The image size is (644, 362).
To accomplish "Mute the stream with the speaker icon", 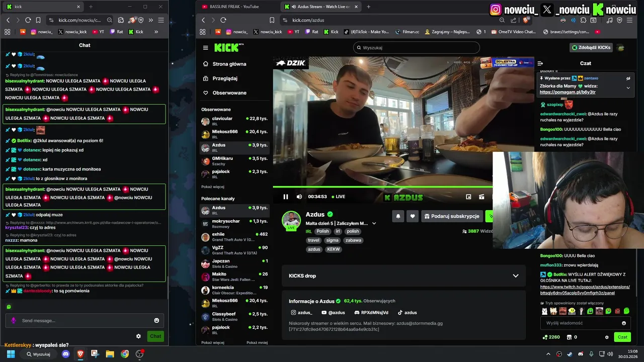I will coord(299,197).
